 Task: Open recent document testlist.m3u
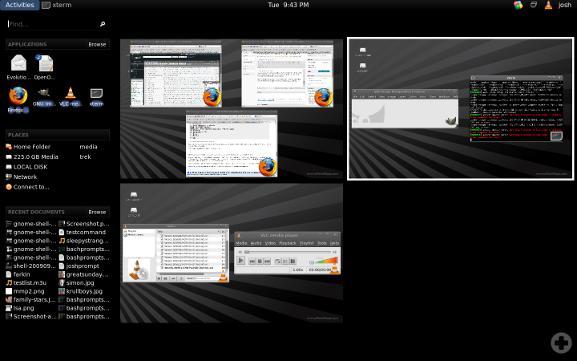click(26, 283)
